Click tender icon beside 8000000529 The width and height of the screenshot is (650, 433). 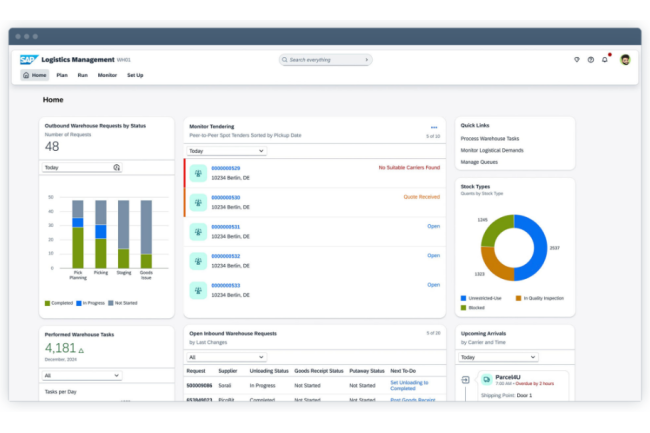click(199, 172)
